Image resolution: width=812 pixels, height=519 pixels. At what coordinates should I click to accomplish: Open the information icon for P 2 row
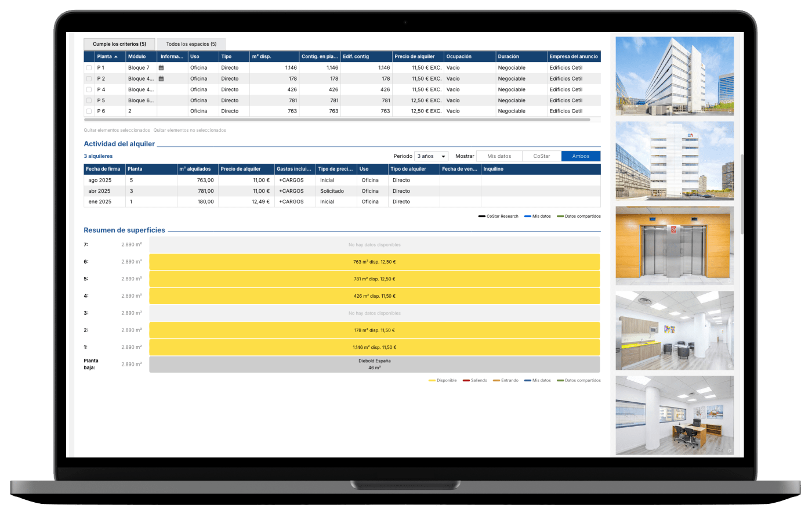click(x=161, y=78)
